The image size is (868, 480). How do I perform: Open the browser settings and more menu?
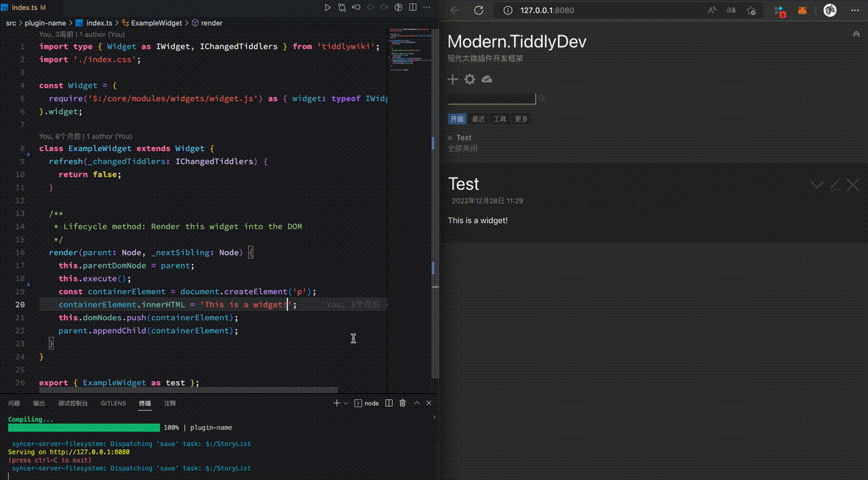(x=854, y=10)
